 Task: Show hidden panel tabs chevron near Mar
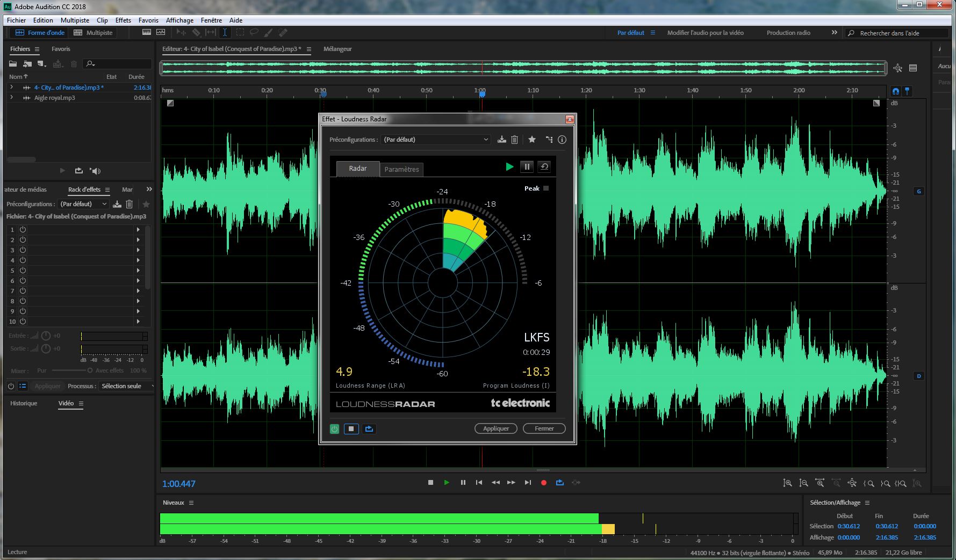149,189
